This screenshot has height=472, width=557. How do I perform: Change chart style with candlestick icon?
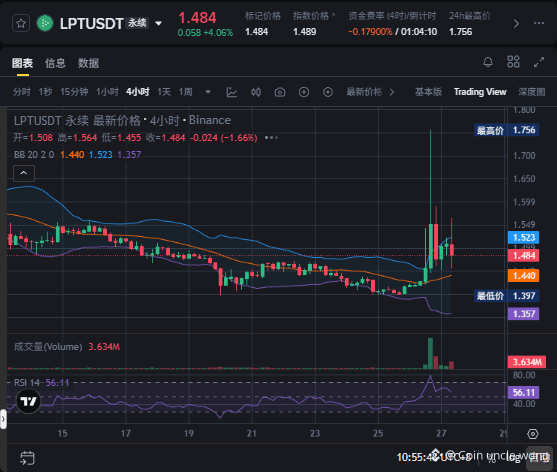point(256,92)
